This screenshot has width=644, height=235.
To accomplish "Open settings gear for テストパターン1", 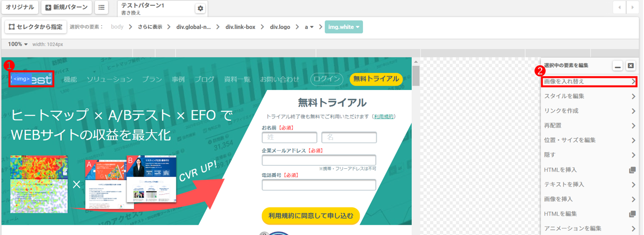I will click(x=200, y=8).
